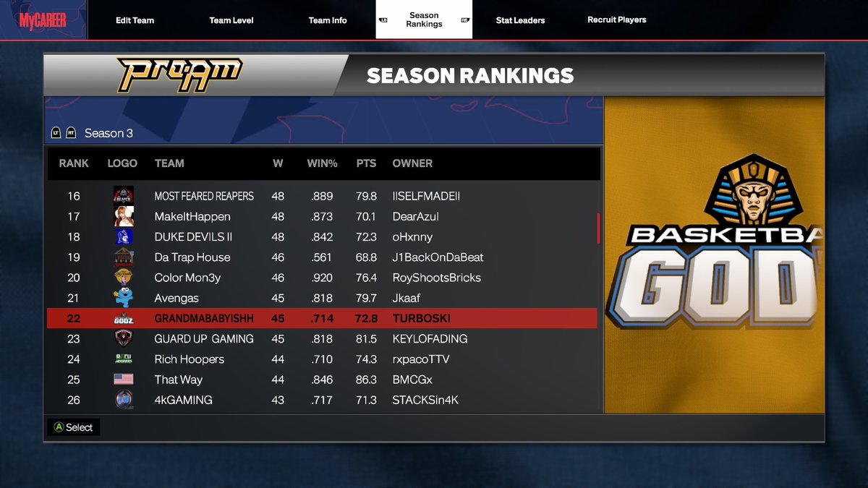This screenshot has width=868, height=488.
Task: Click owner name J1BackOnDaBeat
Action: pyautogui.click(x=438, y=257)
